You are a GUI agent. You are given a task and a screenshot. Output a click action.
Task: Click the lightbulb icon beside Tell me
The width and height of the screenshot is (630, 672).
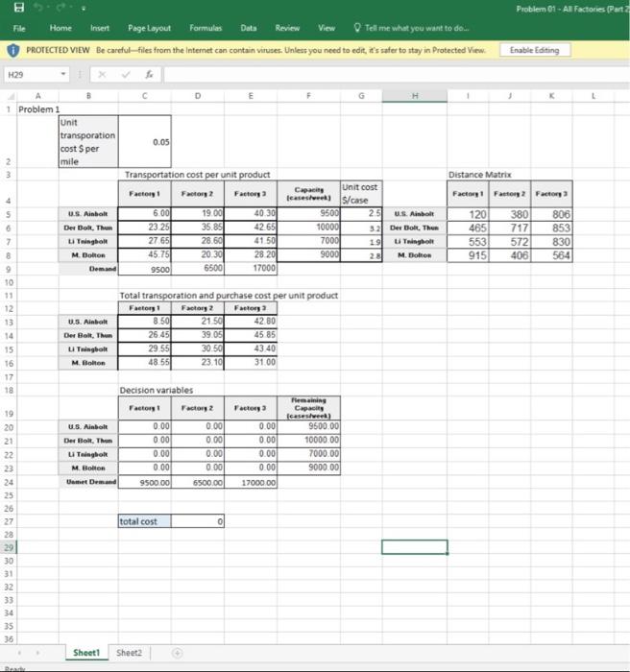pos(357,28)
